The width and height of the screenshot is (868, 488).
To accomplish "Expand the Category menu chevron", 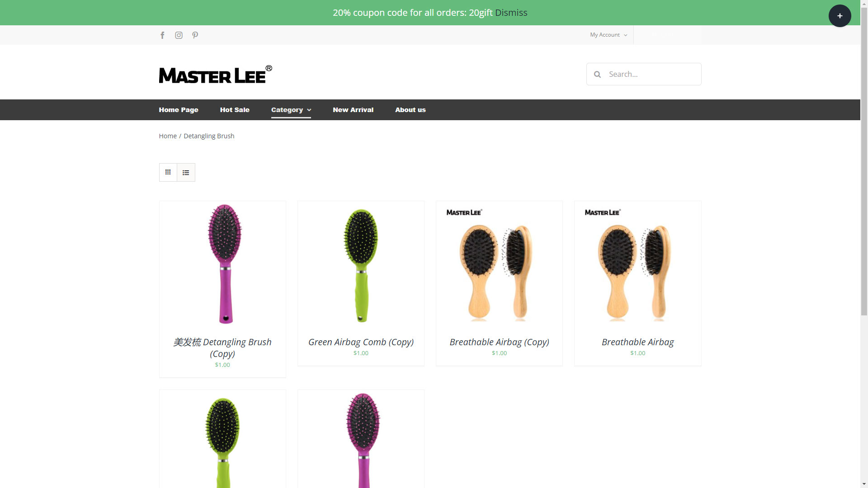I will pyautogui.click(x=309, y=110).
